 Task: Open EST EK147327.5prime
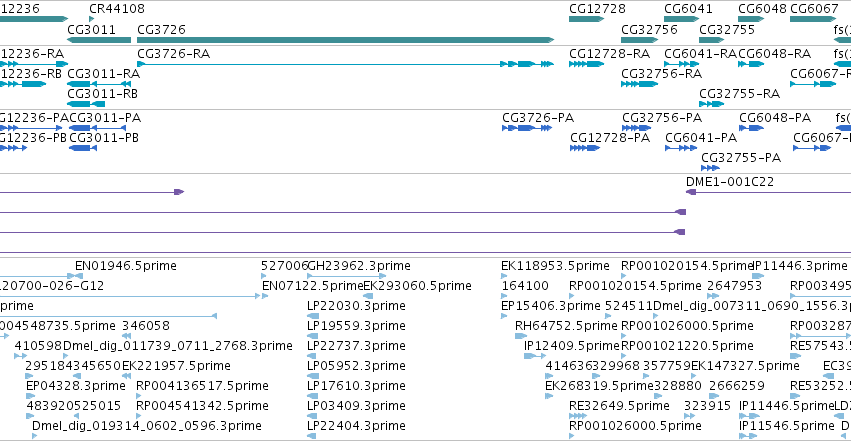pyautogui.click(x=745, y=366)
